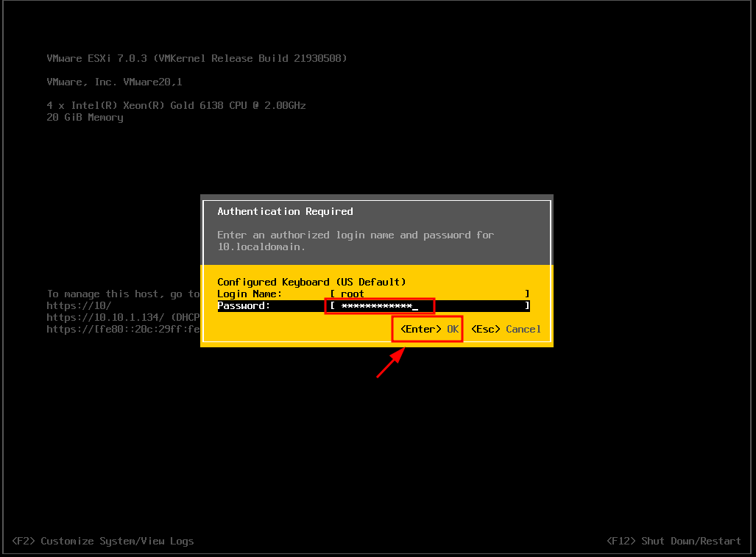The image size is (756, 557).
Task: Click the VMware, Inc. VMware20,1 line
Action: pyautogui.click(x=114, y=82)
